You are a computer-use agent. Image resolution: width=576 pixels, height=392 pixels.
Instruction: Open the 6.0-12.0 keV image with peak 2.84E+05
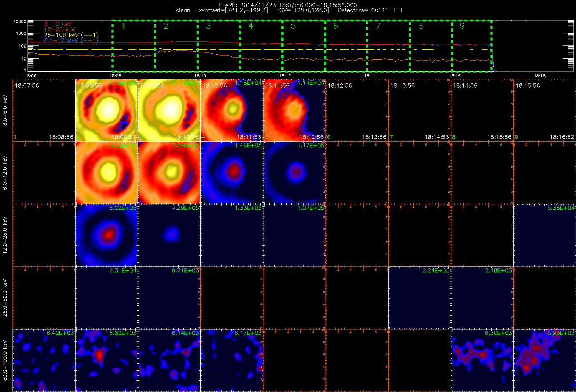pyautogui.click(x=169, y=172)
